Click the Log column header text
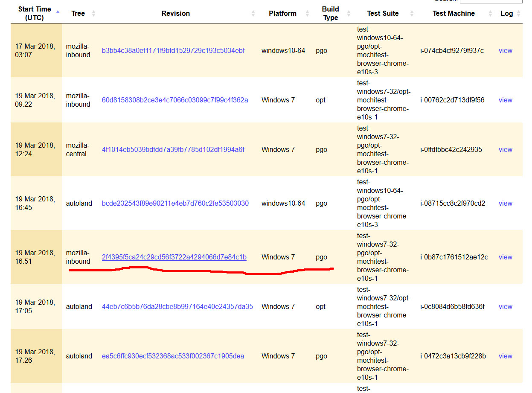 507,14
